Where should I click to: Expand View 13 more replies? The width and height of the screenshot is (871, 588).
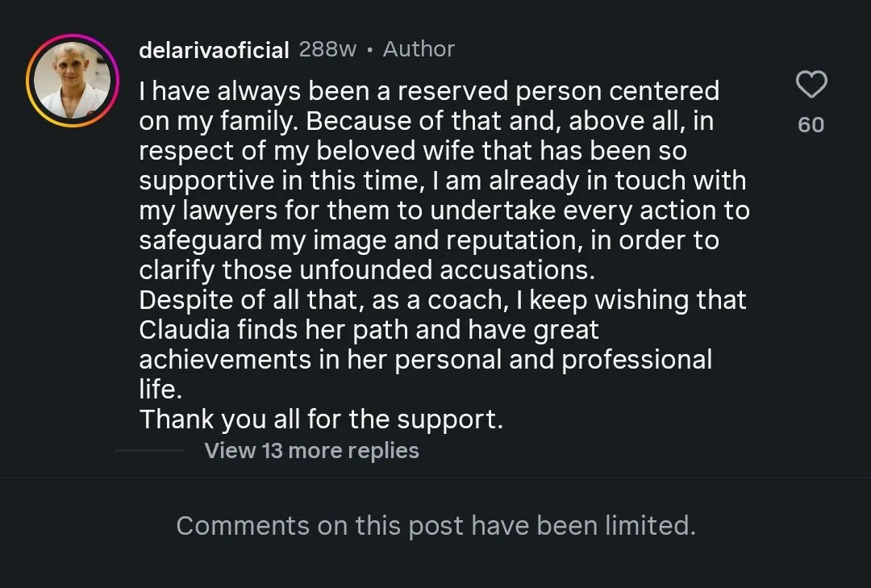[311, 450]
